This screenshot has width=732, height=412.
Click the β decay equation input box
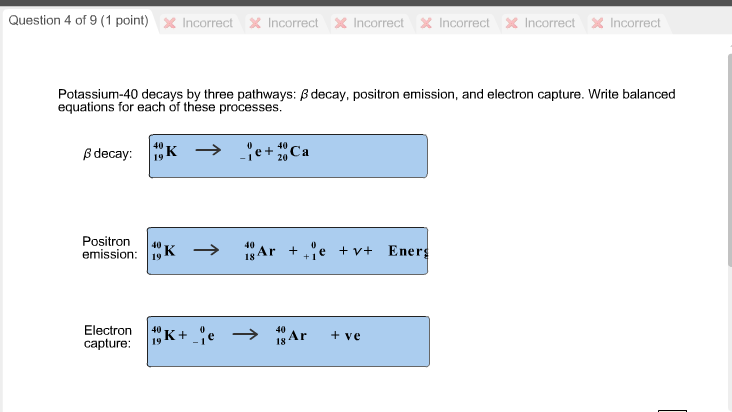288,156
